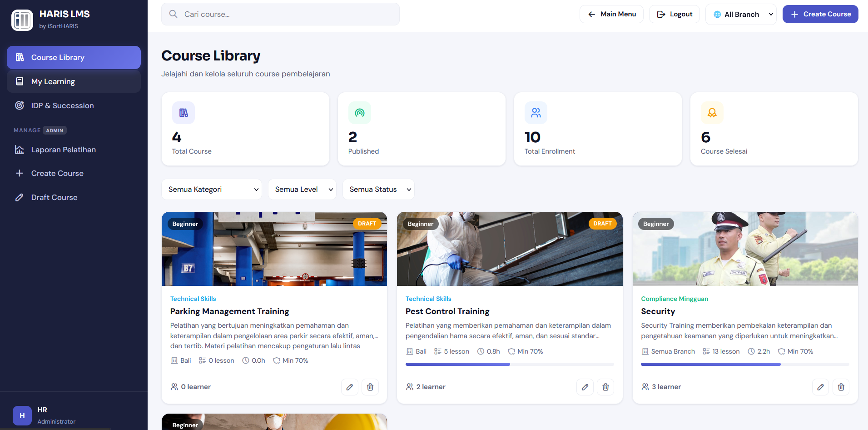Open the Semua Kategori dropdown
The width and height of the screenshot is (868, 430).
click(212, 189)
